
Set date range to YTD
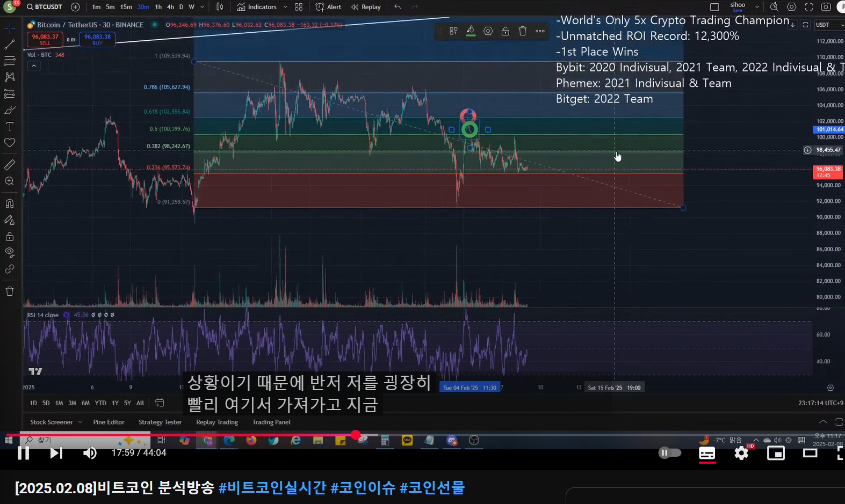click(x=100, y=403)
